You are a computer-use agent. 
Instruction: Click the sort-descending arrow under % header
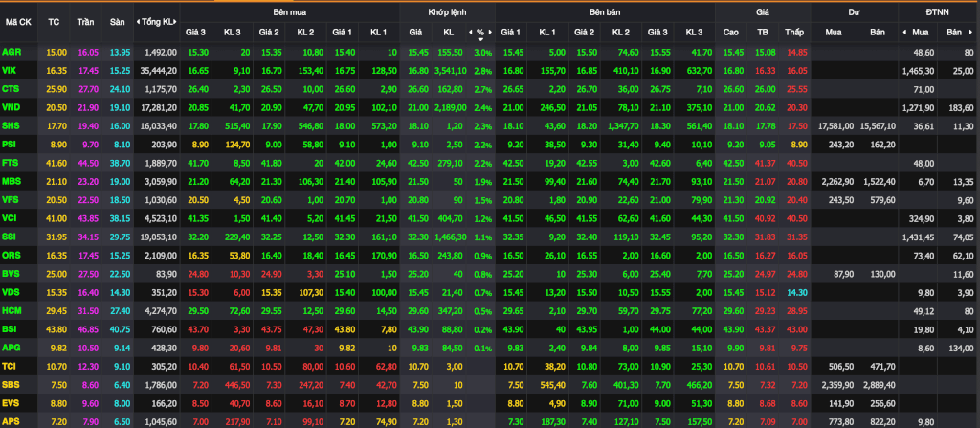pyautogui.click(x=480, y=39)
